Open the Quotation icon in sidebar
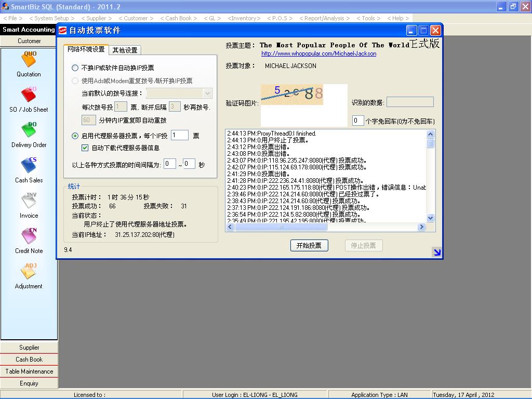The image size is (532, 399). point(29,60)
